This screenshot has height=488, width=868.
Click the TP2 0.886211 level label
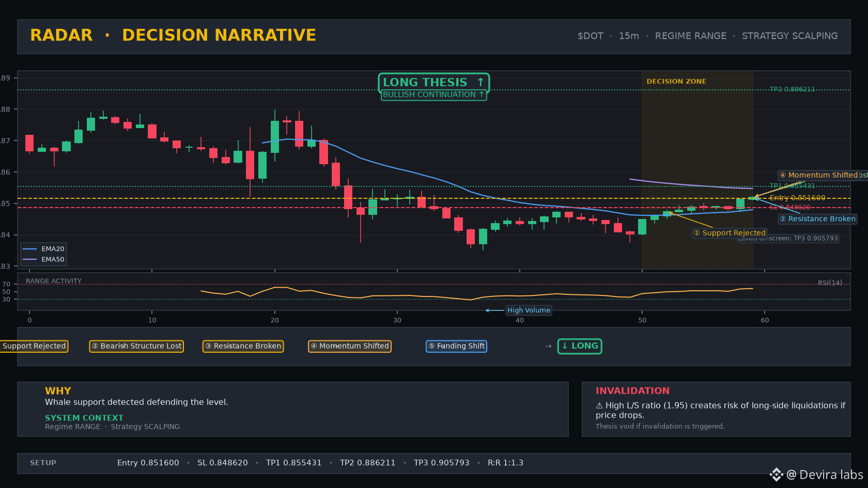(x=792, y=89)
